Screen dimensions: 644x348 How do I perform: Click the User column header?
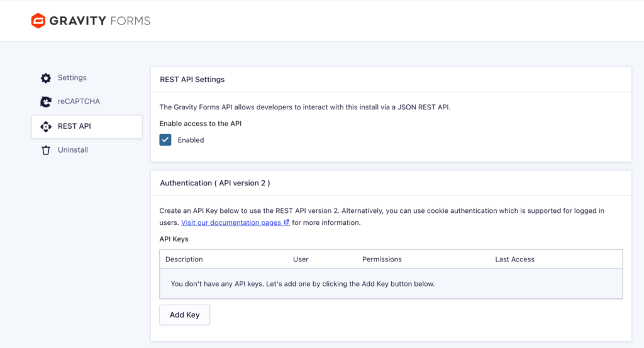click(x=301, y=259)
